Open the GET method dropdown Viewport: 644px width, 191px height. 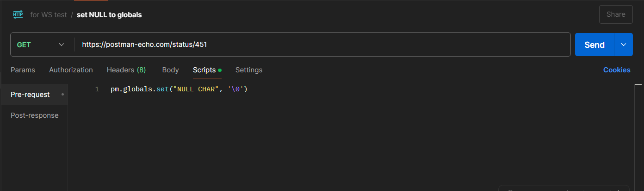[x=41, y=45]
